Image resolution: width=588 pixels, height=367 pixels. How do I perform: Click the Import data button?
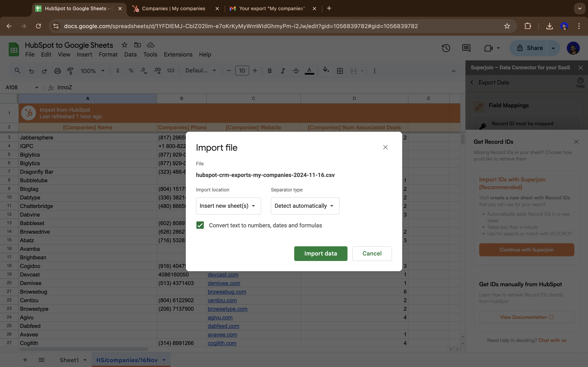tap(321, 253)
